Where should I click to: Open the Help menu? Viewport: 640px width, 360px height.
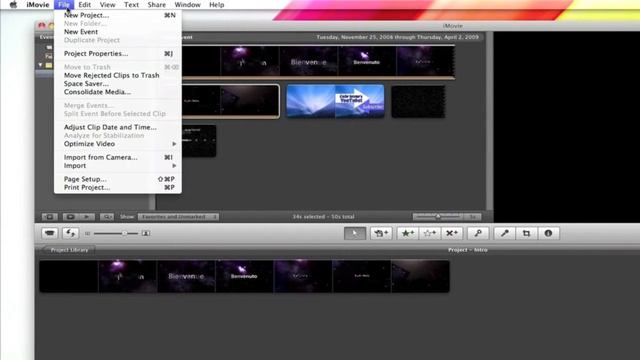pos(217,5)
